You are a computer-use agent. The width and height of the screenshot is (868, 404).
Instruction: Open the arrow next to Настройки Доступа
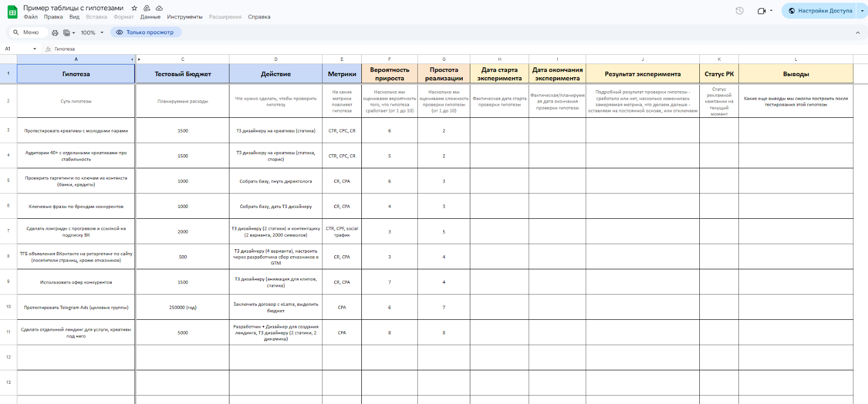[862, 11]
